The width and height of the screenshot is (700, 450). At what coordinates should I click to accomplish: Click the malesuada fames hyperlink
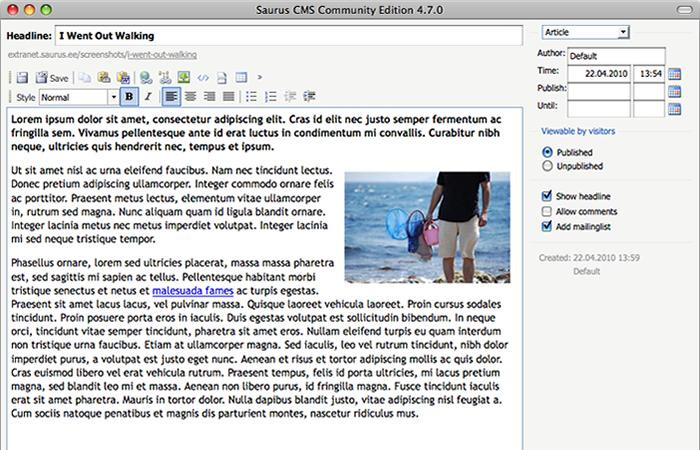[x=193, y=291]
